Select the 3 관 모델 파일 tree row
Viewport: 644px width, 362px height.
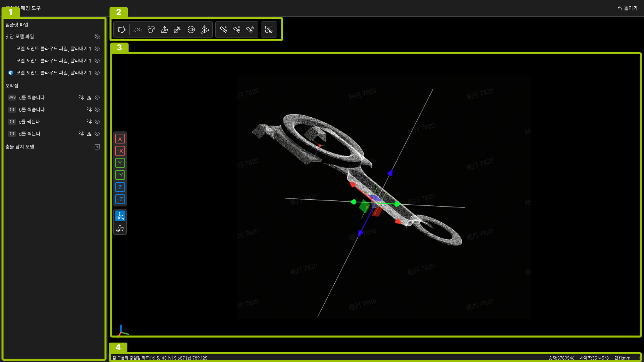[x=54, y=37]
